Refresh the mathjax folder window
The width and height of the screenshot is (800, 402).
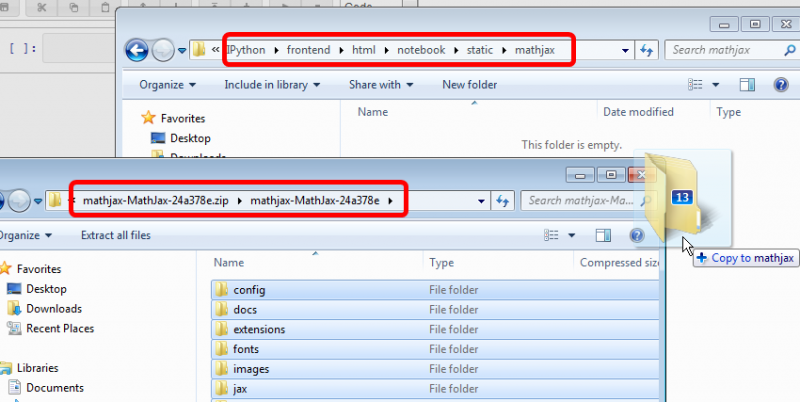coord(646,50)
